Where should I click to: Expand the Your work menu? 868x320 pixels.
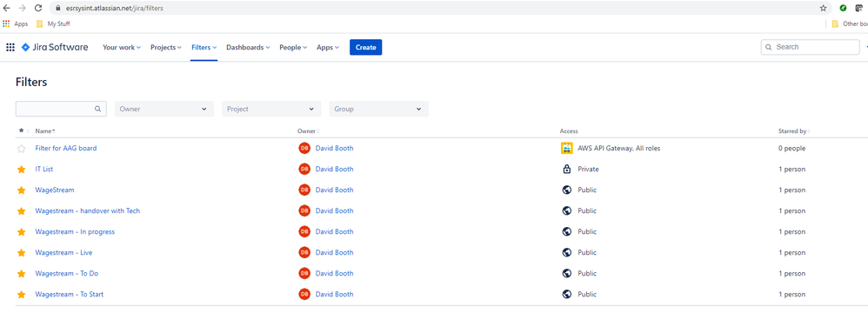click(122, 48)
